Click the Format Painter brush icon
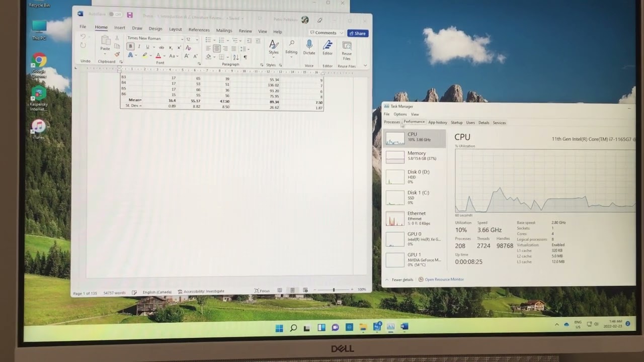 point(117,54)
